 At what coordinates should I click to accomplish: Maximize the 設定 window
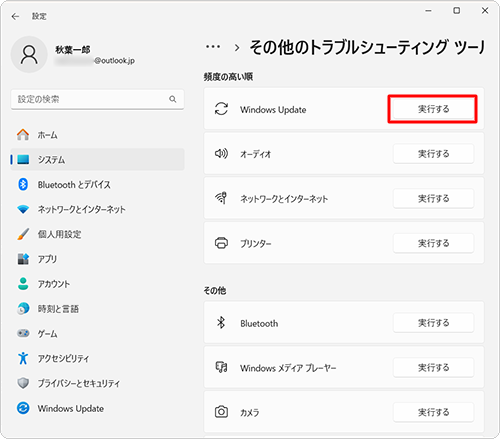click(x=457, y=11)
